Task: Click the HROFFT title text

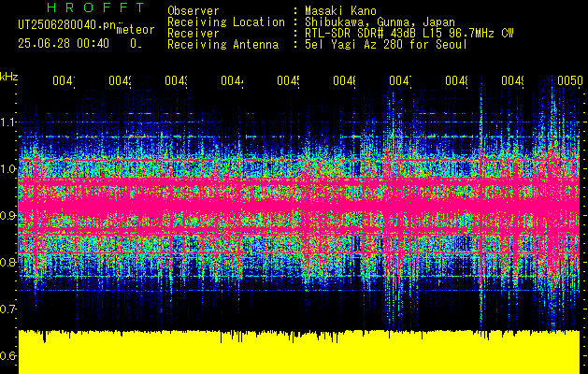Action: [95, 7]
